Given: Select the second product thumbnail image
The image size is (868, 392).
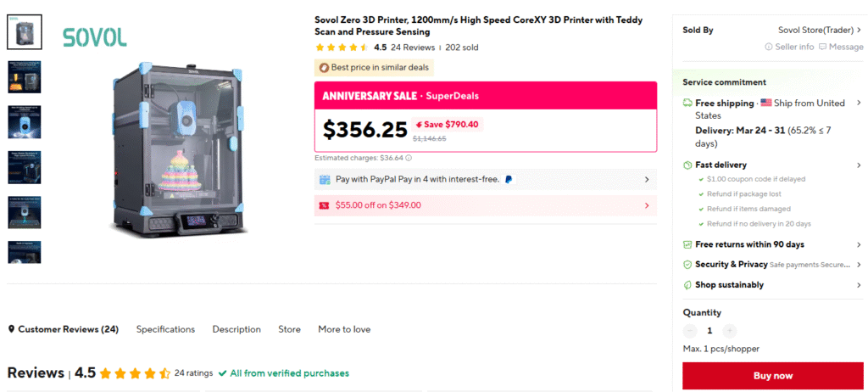Looking at the screenshot, I should click(x=24, y=76).
